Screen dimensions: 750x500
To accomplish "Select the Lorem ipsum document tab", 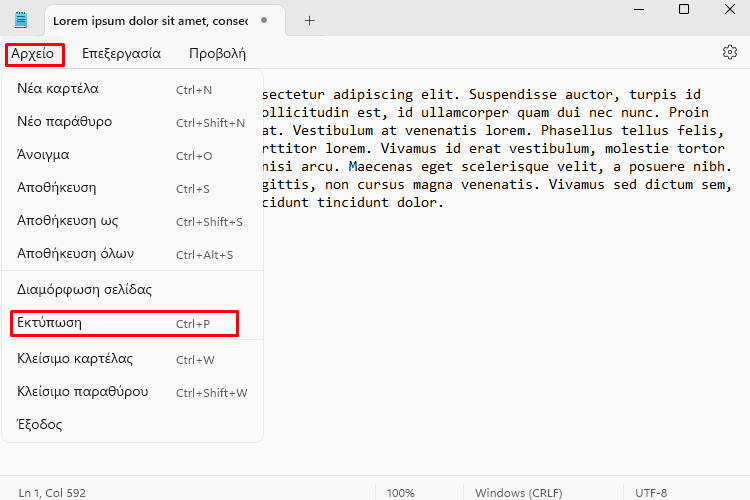I will [150, 20].
